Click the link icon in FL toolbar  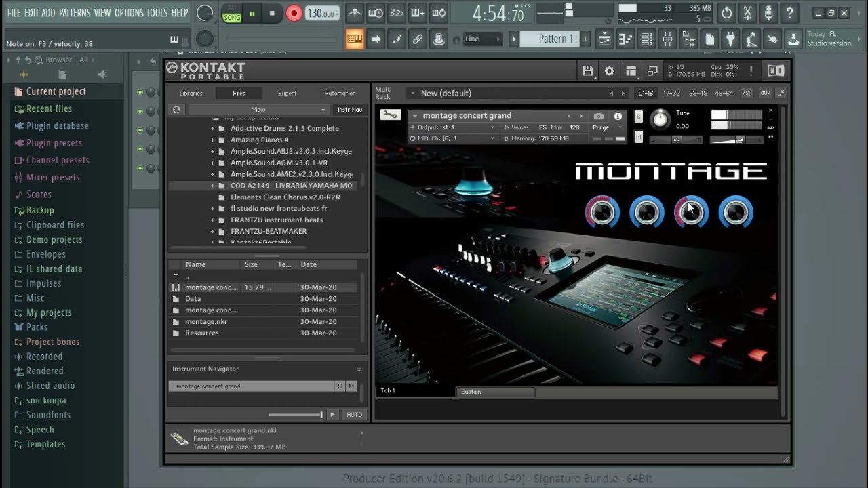tap(418, 39)
